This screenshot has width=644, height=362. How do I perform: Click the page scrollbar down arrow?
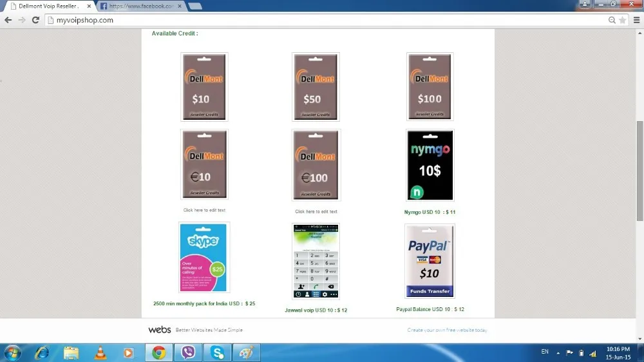tap(639, 339)
